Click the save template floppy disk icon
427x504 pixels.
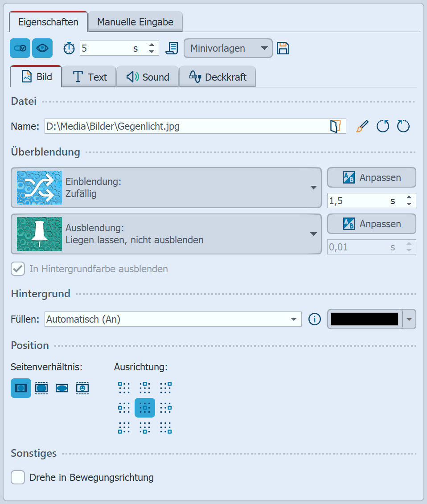pos(283,48)
